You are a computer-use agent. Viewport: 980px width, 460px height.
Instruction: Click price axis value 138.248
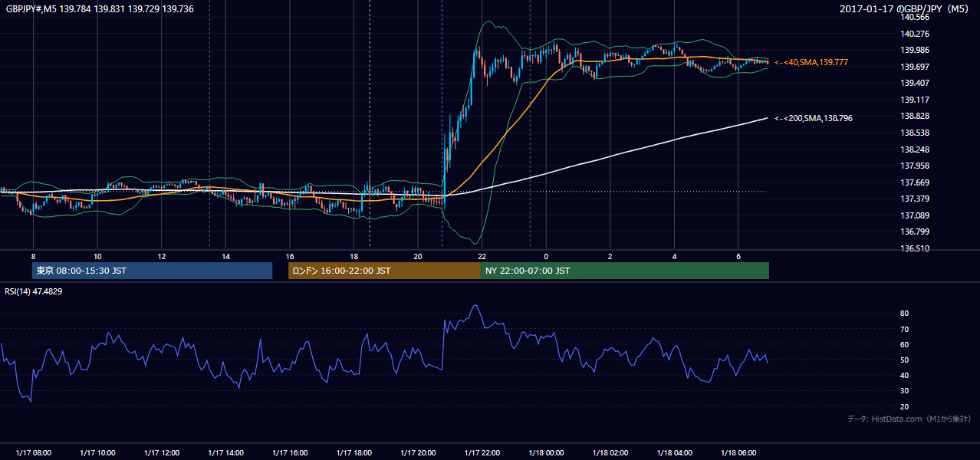click(x=915, y=149)
